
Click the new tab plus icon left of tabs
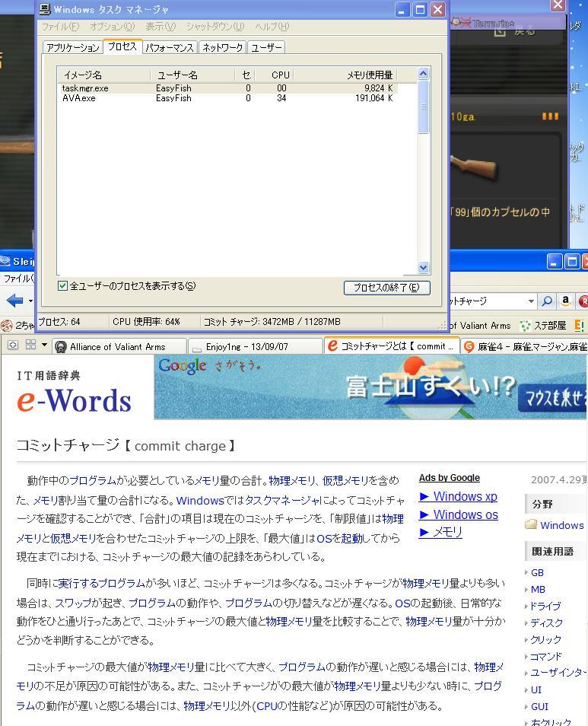13,345
